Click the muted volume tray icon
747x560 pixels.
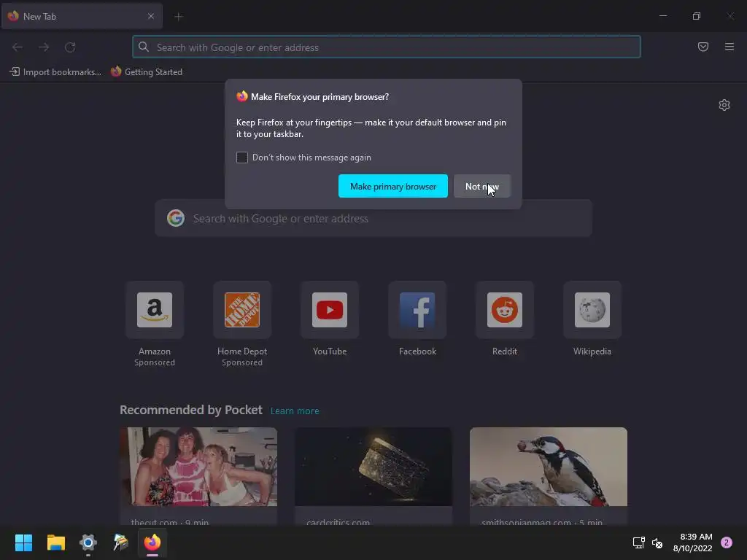(x=657, y=542)
